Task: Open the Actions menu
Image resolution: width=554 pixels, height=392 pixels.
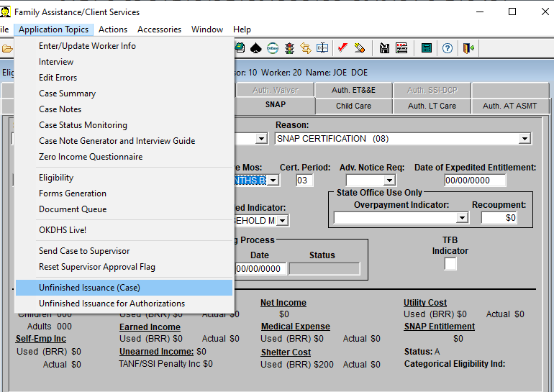Action: pyautogui.click(x=113, y=29)
